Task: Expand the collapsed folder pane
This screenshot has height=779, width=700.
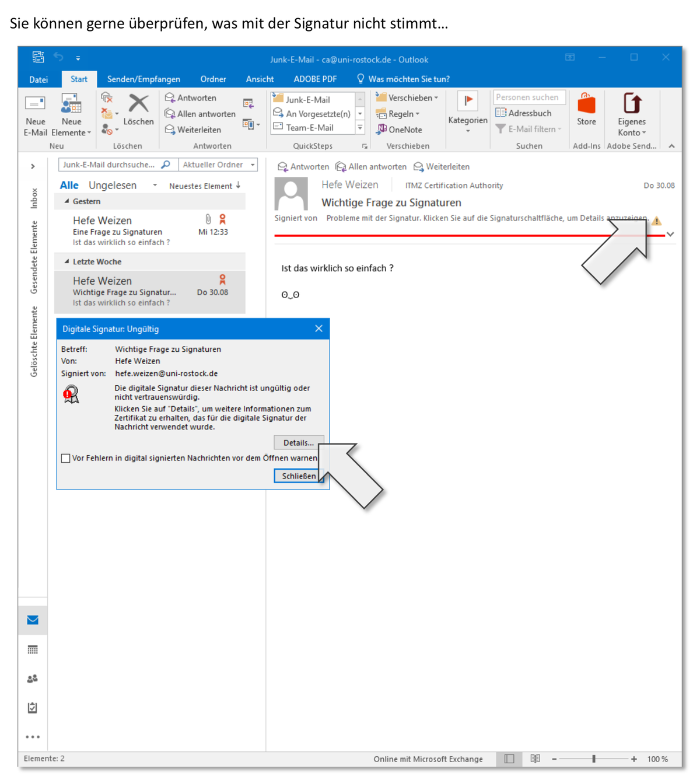Action: click(x=33, y=166)
